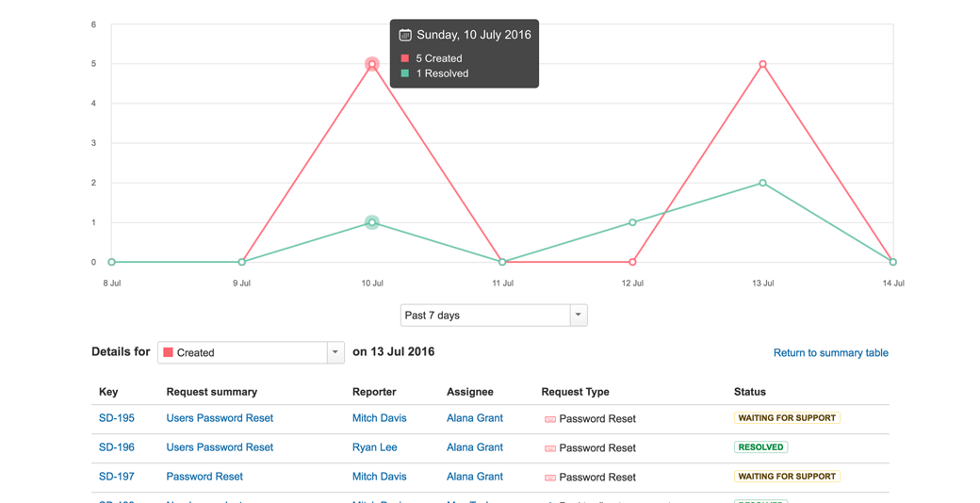
Task: Click the red Created swatch in tooltip
Action: pyautogui.click(x=405, y=58)
